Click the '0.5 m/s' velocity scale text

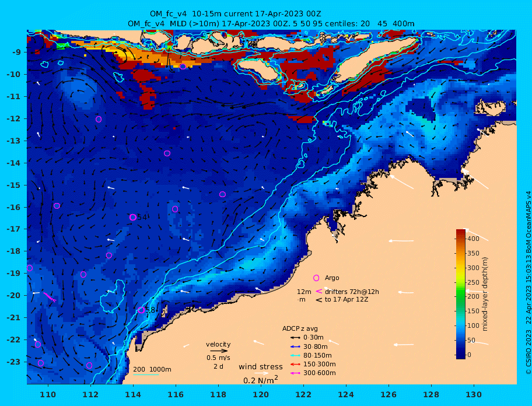pyautogui.click(x=218, y=358)
